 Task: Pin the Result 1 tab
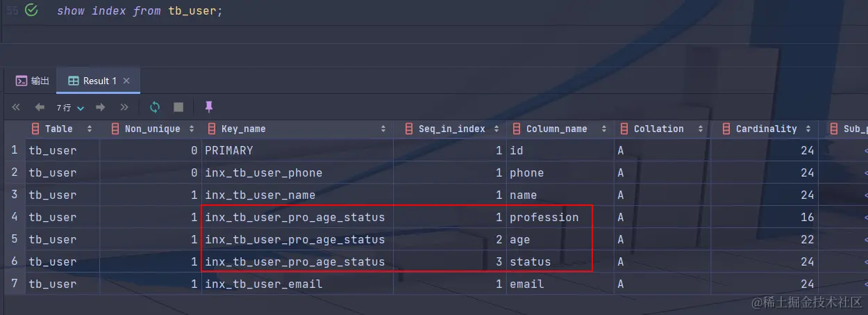click(x=208, y=107)
